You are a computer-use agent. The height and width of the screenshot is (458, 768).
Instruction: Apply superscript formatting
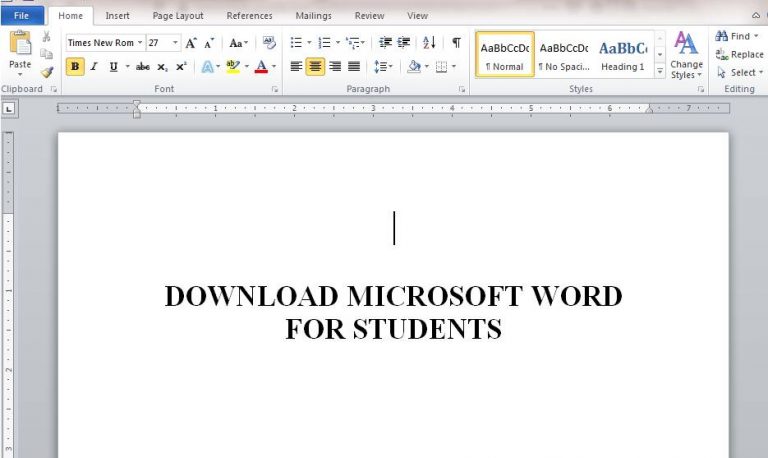pyautogui.click(x=181, y=67)
